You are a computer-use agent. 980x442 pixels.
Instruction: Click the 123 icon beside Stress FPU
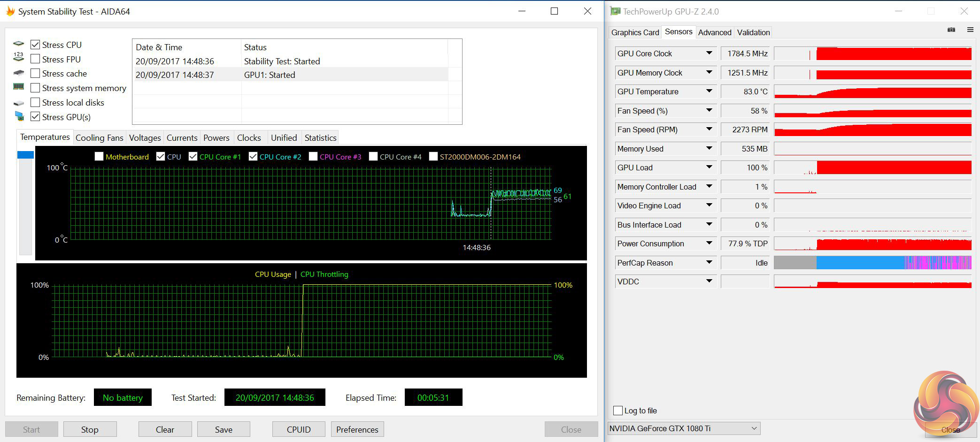(19, 57)
